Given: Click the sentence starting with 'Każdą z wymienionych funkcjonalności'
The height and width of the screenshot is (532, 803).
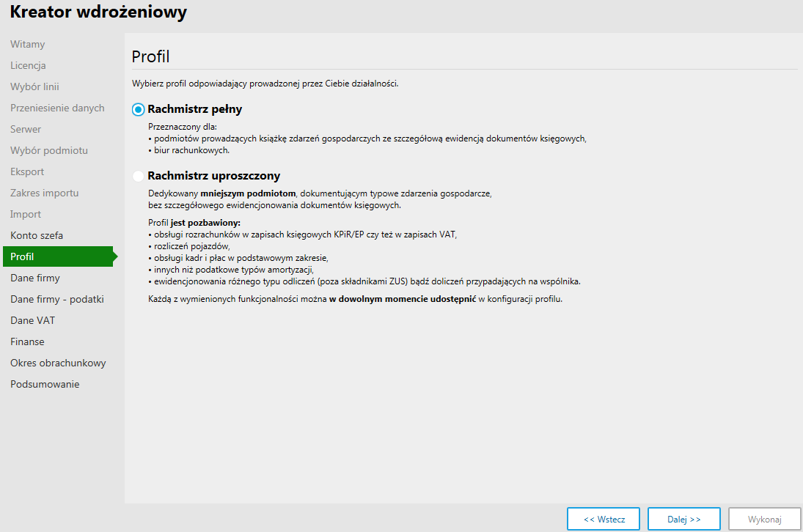Looking at the screenshot, I should coord(356,299).
